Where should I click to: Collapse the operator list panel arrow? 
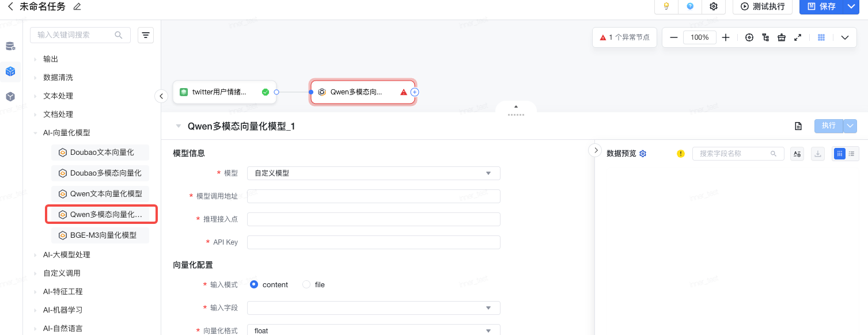coord(161,96)
